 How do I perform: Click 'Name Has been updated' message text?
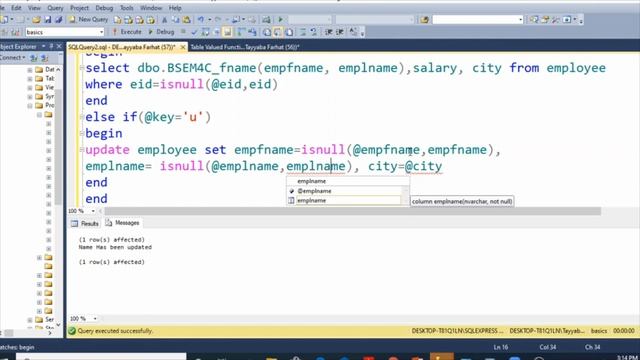click(115, 247)
